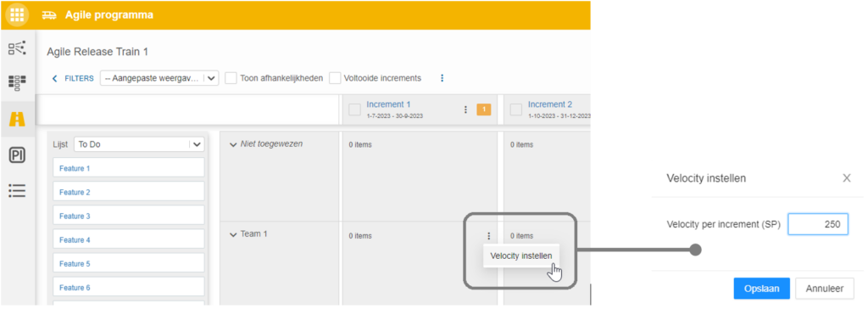Open the Lijst To Do dropdown

139,144
